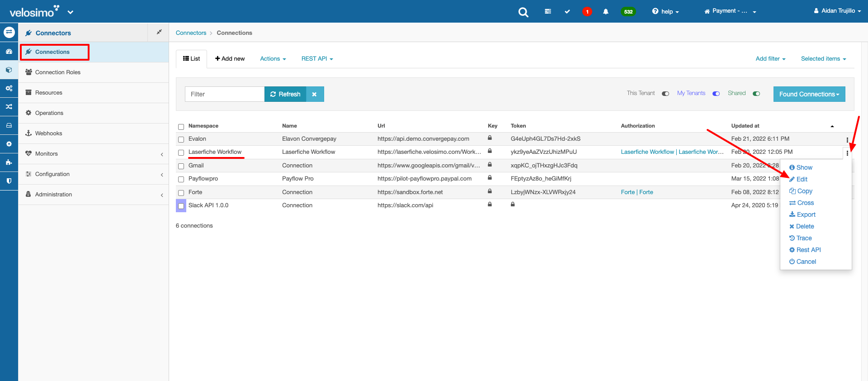Click the token lock icon in Slack API row

pyautogui.click(x=513, y=205)
